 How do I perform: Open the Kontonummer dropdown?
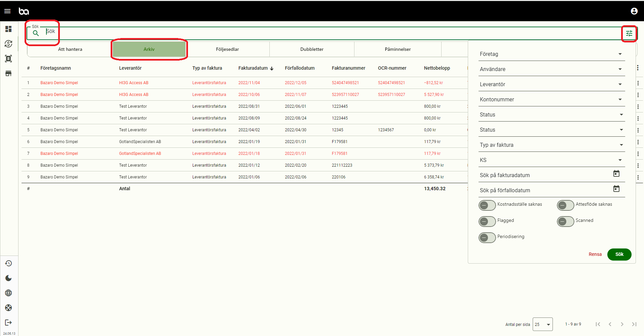pyautogui.click(x=552, y=100)
